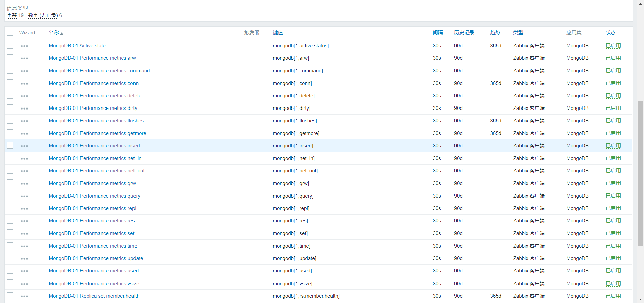Toggle 已启用 status on the res row
Screen dimensions: 644x303
tap(613, 221)
